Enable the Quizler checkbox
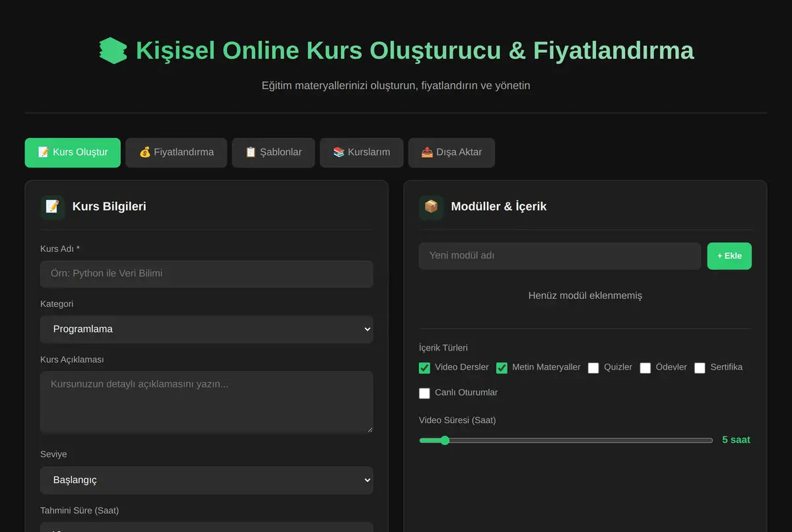 [x=593, y=368]
